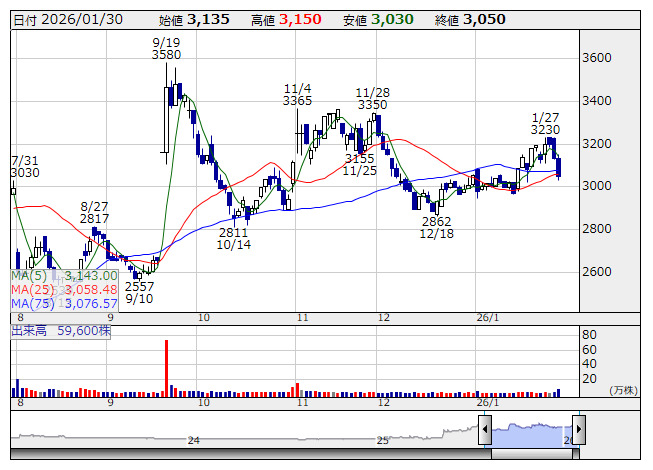Screen dimensions: 653x470
Task: Click the 始値 3,135 opening price
Action: pyautogui.click(x=194, y=19)
